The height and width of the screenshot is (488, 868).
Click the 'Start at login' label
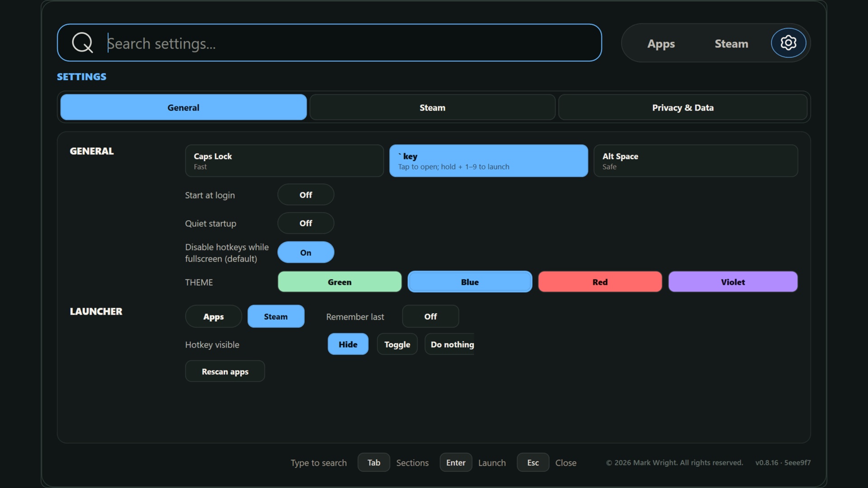point(210,195)
